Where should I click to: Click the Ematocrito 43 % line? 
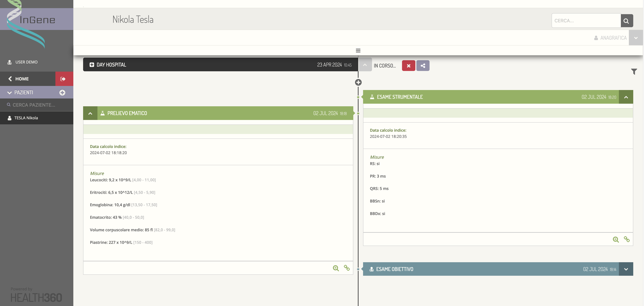tap(117, 217)
